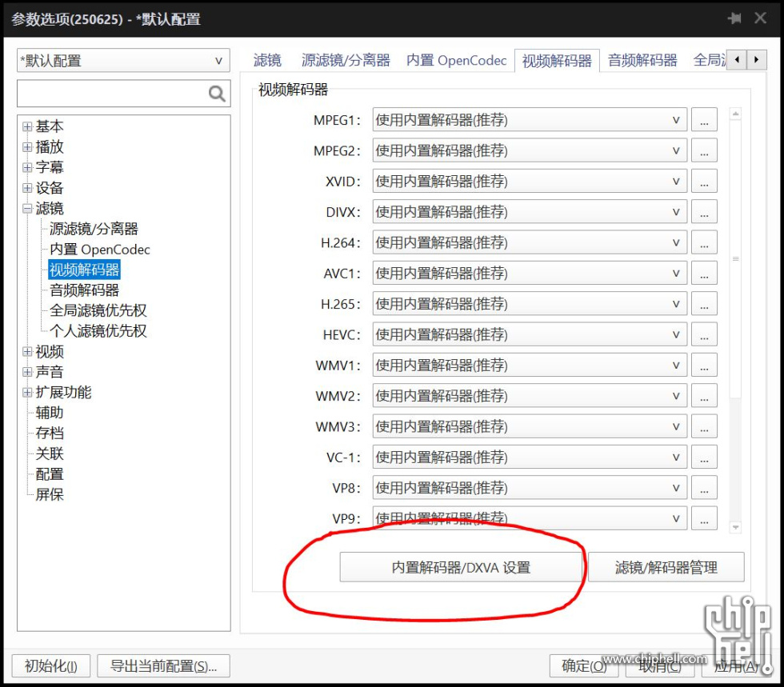This screenshot has height=687, width=784.
Task: Select 源滤镜/分离器 in the tree
Action: 94,229
